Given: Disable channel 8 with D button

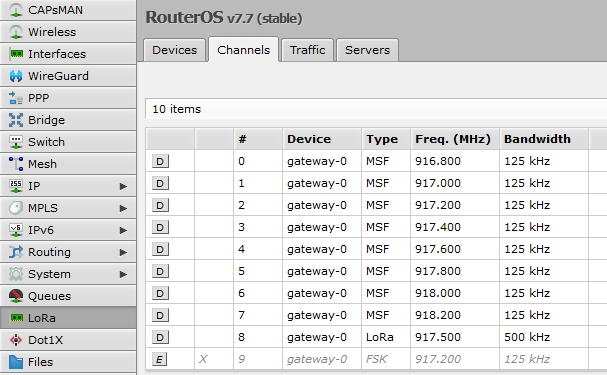Looking at the screenshot, I should [x=160, y=337].
